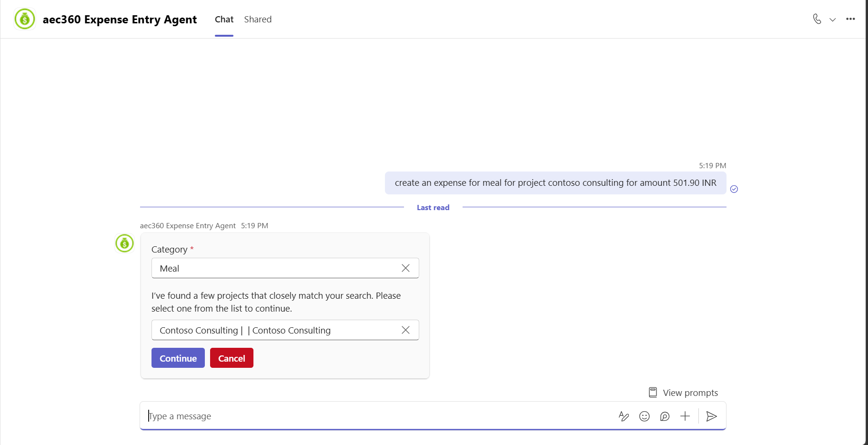Open the plus actions and apps menu

point(685,416)
